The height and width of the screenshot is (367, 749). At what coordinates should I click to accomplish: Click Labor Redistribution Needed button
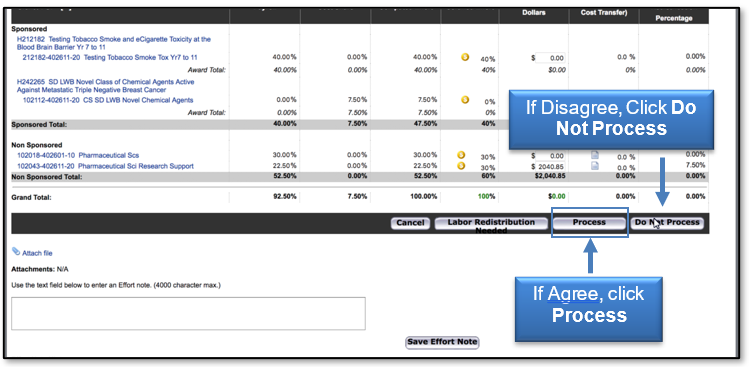[x=491, y=223]
